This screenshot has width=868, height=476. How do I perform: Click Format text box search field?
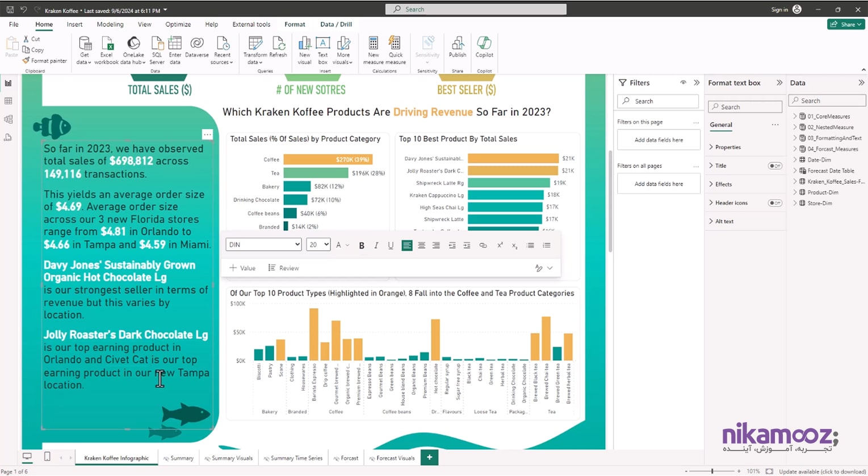(x=745, y=107)
